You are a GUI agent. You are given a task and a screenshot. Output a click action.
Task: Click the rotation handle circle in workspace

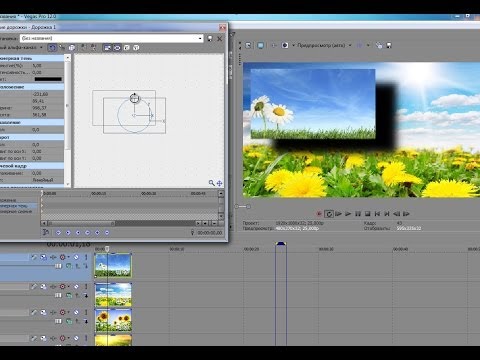135,98
